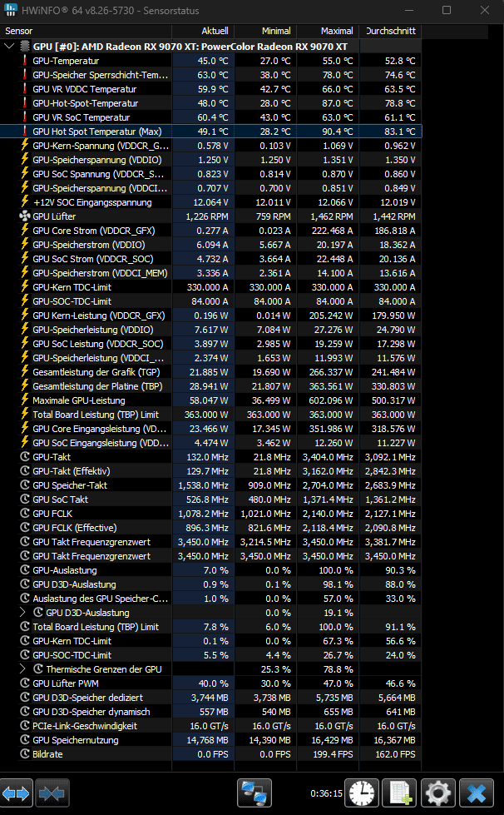Click lightning icon of GPU-Kern-Spannung row

click(24, 146)
